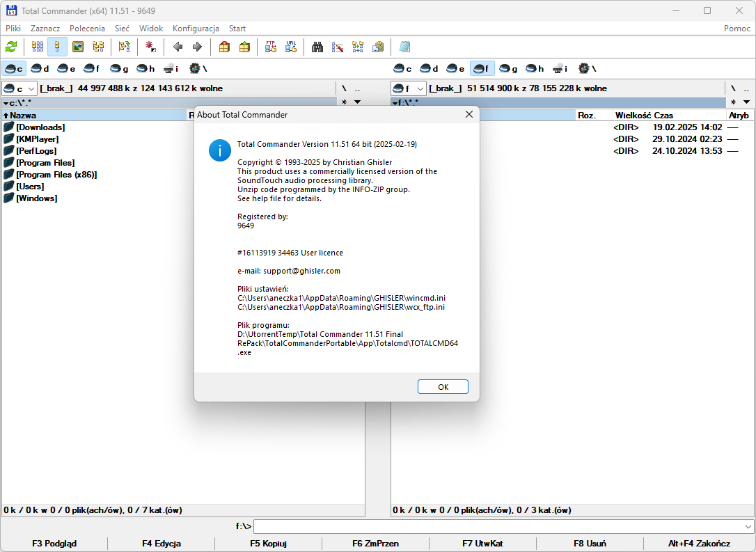Click the red asterisk toolbar icon
This screenshot has height=552, width=756.
pyautogui.click(x=151, y=47)
